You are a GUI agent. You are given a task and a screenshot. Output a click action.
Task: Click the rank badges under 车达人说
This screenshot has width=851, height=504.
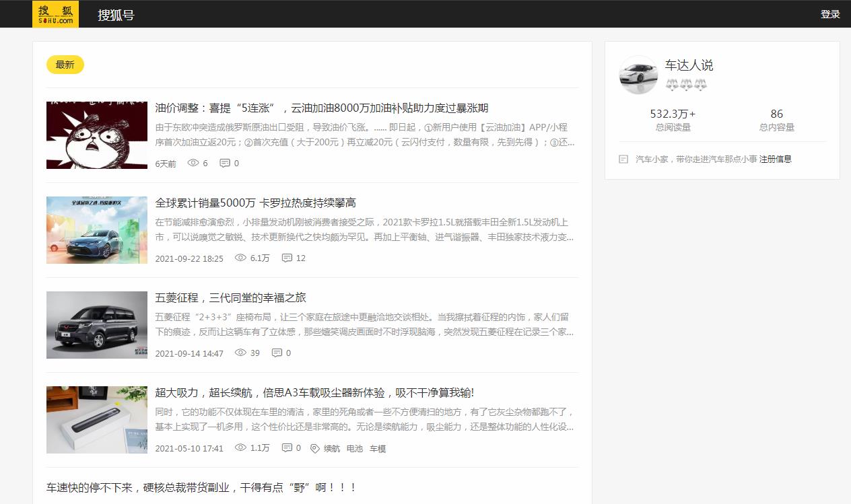coord(686,85)
